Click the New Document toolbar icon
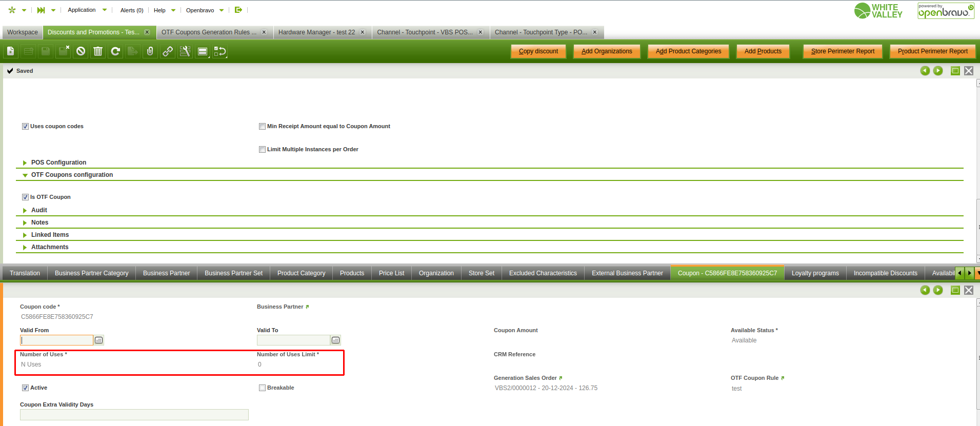980x426 pixels. pyautogui.click(x=11, y=51)
